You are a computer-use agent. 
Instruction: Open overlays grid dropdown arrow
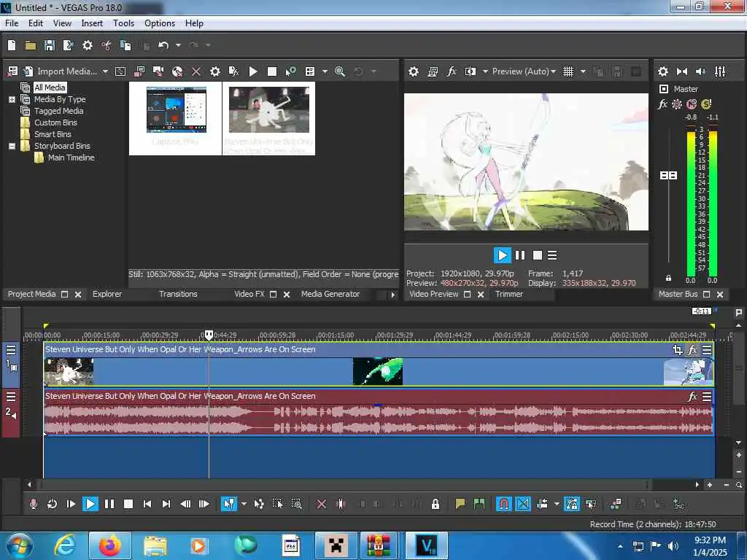pos(583,71)
